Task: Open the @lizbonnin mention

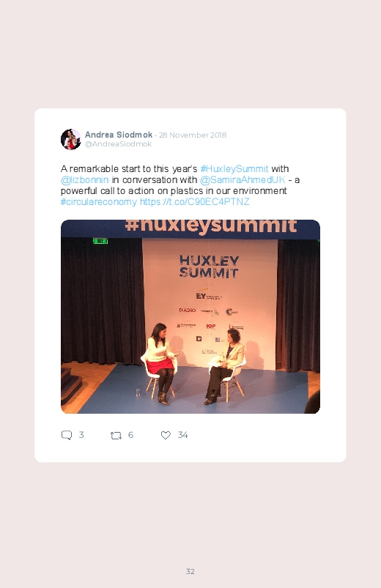Action: 84,180
